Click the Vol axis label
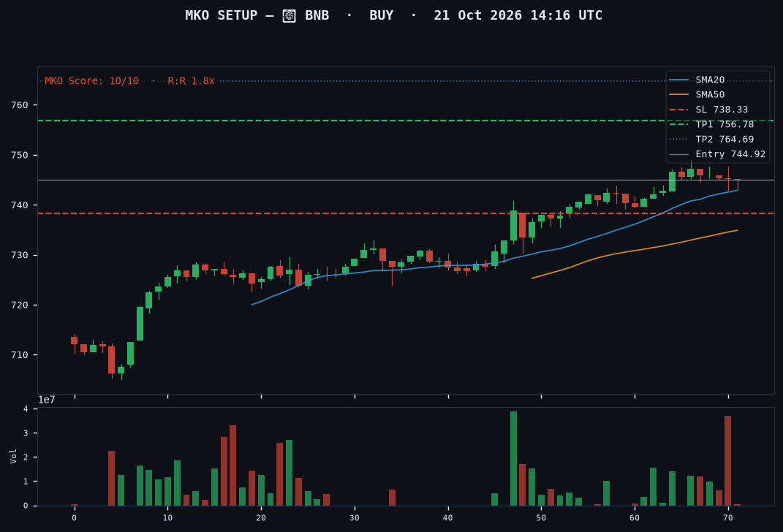This screenshot has height=532, width=783. [13, 456]
